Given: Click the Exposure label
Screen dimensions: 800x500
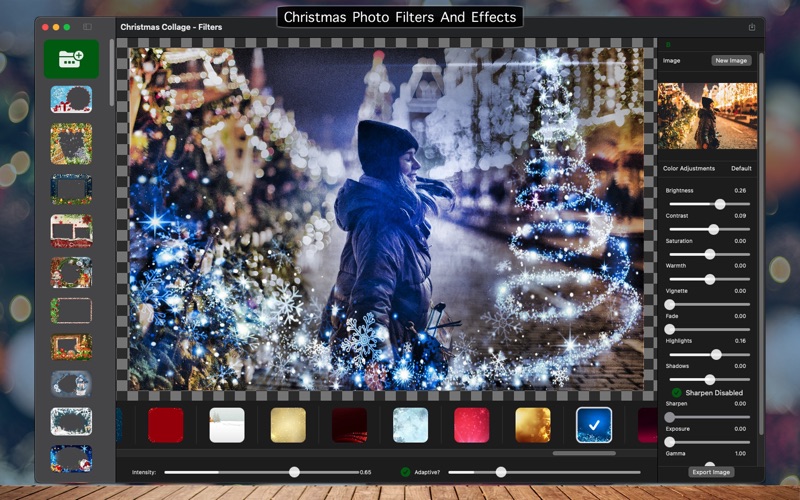Looking at the screenshot, I should (x=678, y=429).
